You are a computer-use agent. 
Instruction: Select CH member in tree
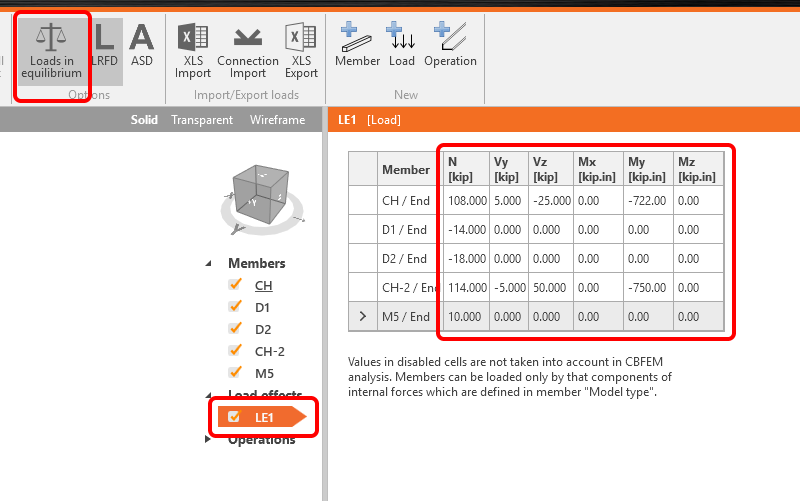click(x=263, y=286)
